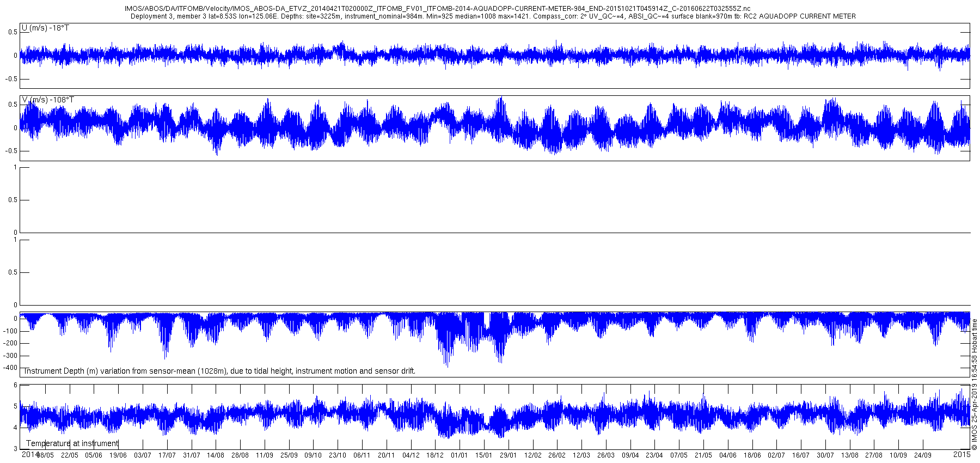
Task: Select the 04/12 date tick label
Action: [x=411, y=455]
